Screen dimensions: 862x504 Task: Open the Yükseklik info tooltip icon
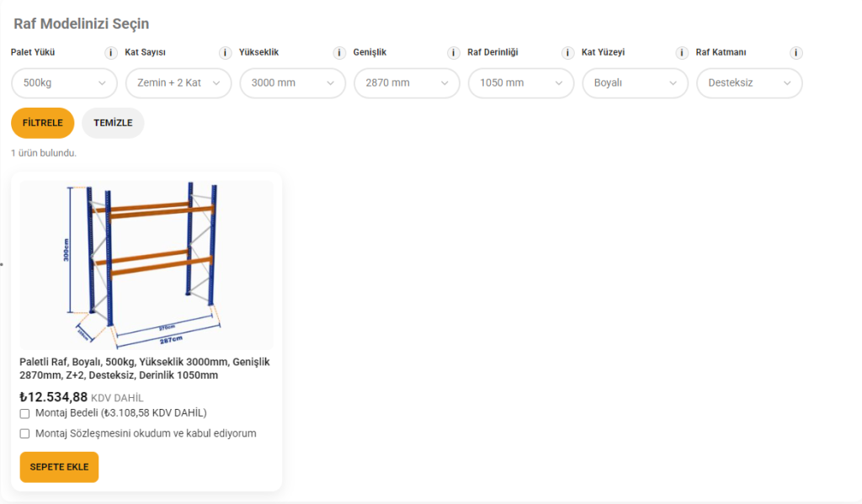[x=339, y=53]
